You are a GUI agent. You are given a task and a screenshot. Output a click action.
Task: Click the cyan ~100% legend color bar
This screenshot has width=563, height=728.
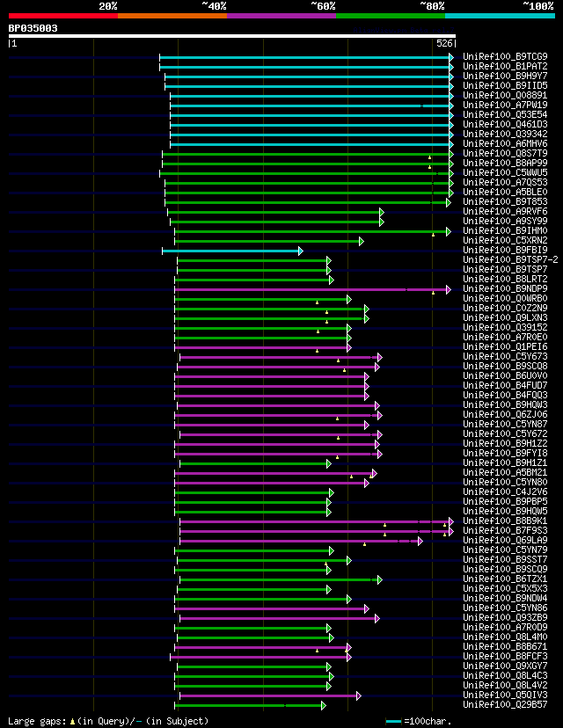501,16
